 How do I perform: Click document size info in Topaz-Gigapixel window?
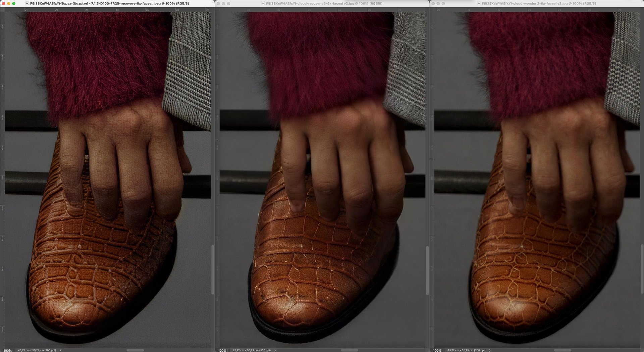point(37,350)
